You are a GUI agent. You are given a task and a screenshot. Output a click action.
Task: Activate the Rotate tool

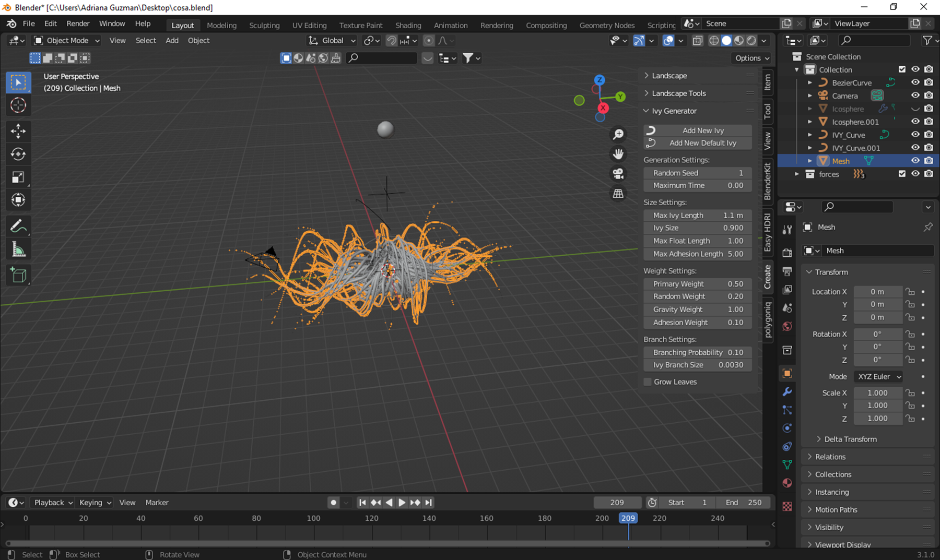pyautogui.click(x=18, y=154)
